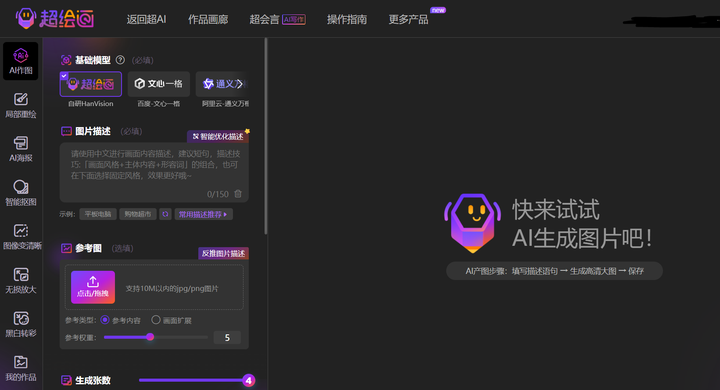The image size is (720, 390).
Task: Select the 文心一格 base model
Action: tap(159, 84)
